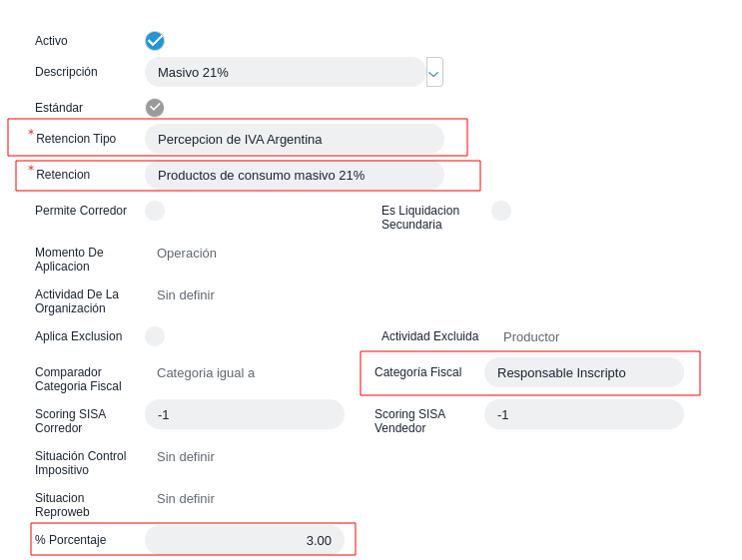Open Momento De Aplicacion Operación value
742x560 pixels.
(187, 253)
